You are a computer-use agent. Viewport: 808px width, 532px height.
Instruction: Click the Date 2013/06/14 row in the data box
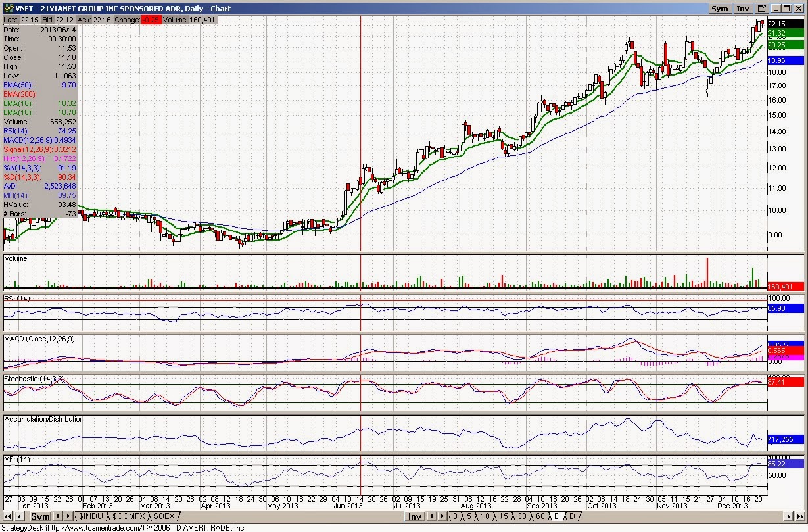click(x=40, y=30)
